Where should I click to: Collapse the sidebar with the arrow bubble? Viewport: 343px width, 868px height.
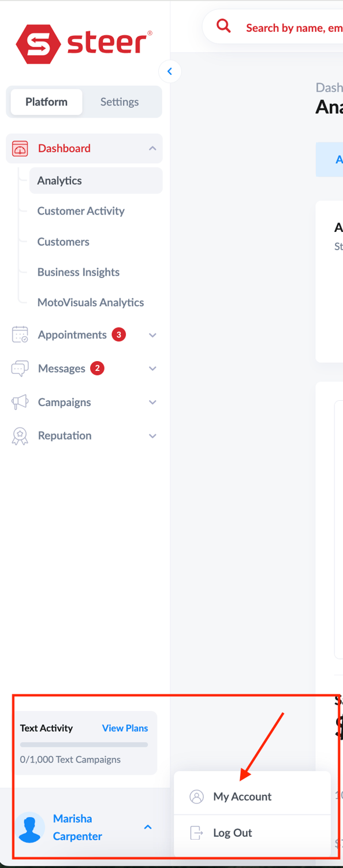pyautogui.click(x=170, y=71)
